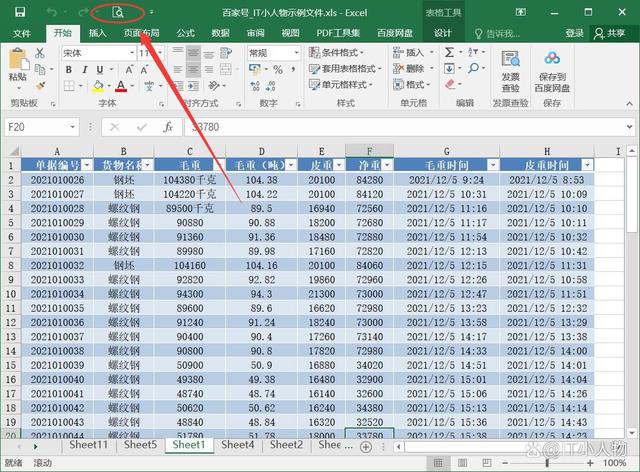Toggle bold formatting B button

[x=70, y=69]
